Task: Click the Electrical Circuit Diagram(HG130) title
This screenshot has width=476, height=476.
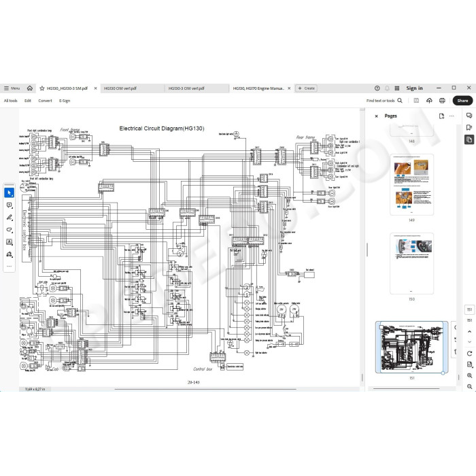Action: click(x=162, y=129)
